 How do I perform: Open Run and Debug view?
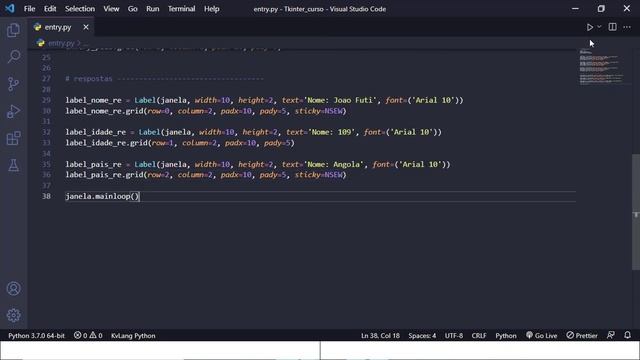13,111
